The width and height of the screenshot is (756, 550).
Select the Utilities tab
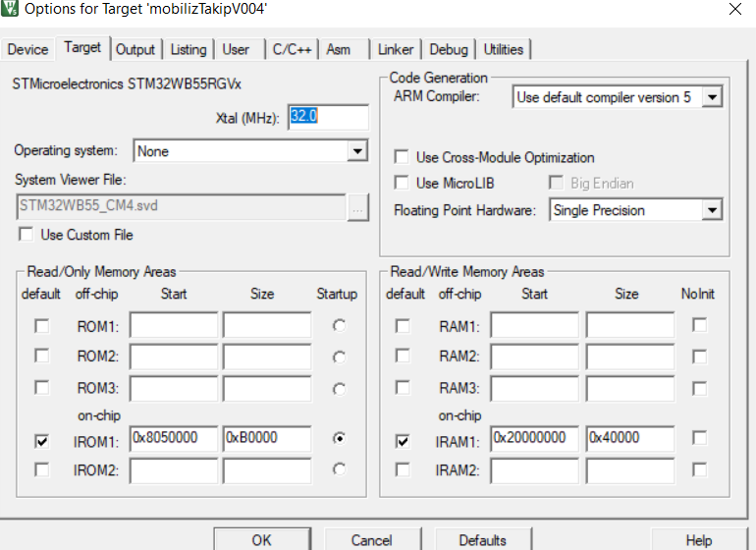click(504, 49)
